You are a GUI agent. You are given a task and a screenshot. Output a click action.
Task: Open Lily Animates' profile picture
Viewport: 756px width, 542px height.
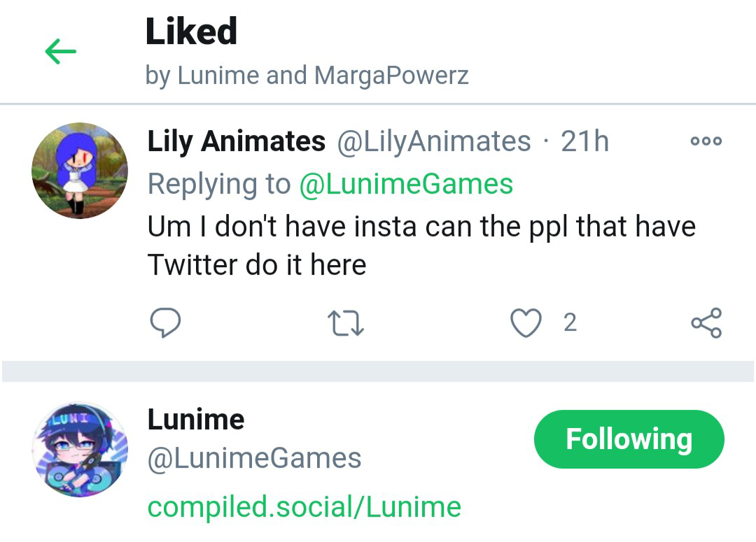click(x=80, y=171)
